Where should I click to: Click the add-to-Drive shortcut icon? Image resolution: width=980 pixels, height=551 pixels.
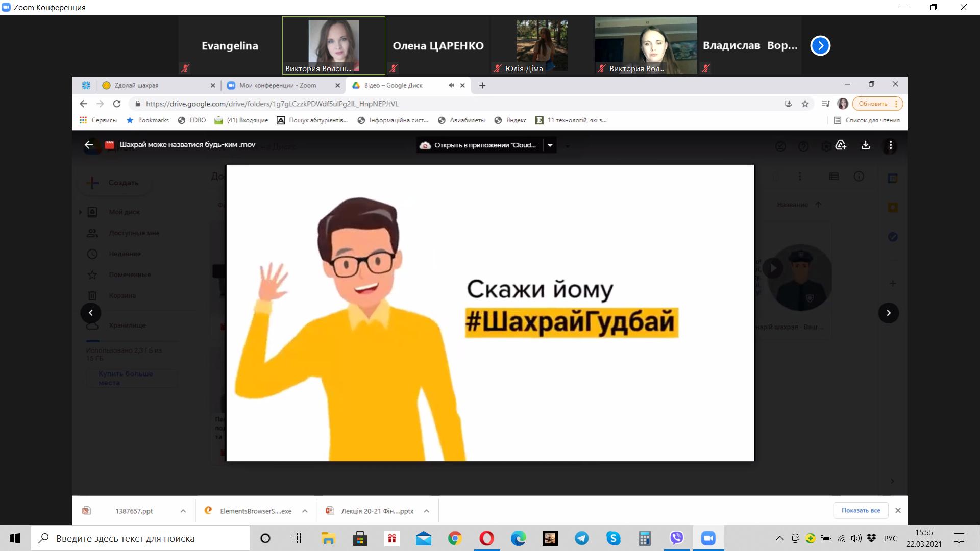[x=841, y=145]
